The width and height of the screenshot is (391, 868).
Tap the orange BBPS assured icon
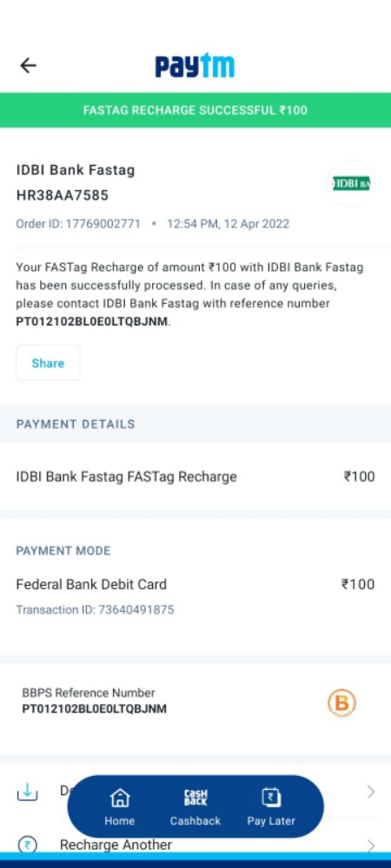coord(341,704)
